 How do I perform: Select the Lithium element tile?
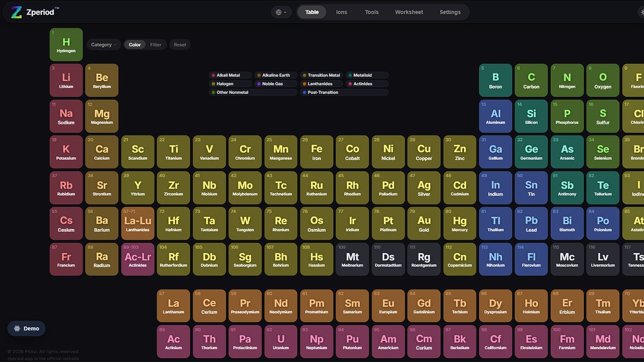coord(66,80)
